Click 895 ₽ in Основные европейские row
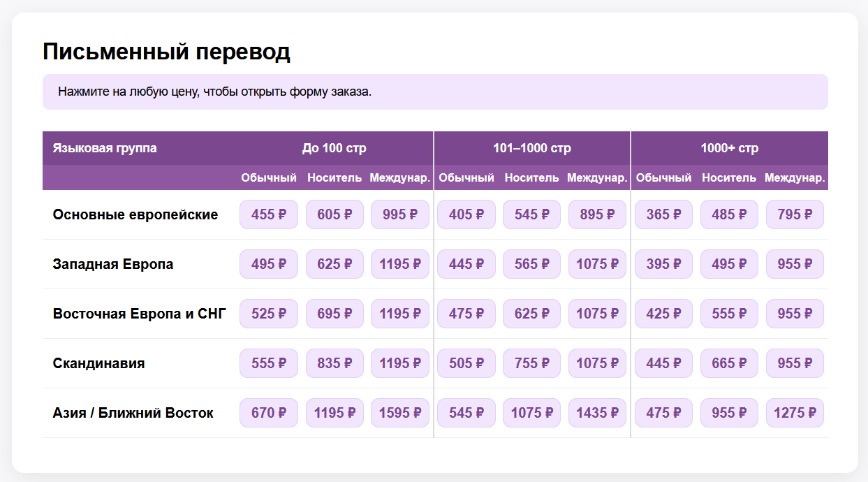This screenshot has width=868, height=482. click(597, 214)
